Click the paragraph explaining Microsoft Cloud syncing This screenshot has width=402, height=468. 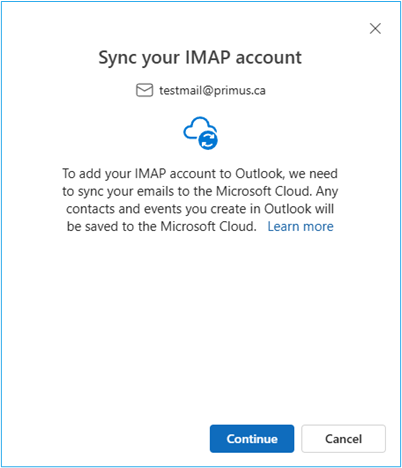tap(200, 200)
